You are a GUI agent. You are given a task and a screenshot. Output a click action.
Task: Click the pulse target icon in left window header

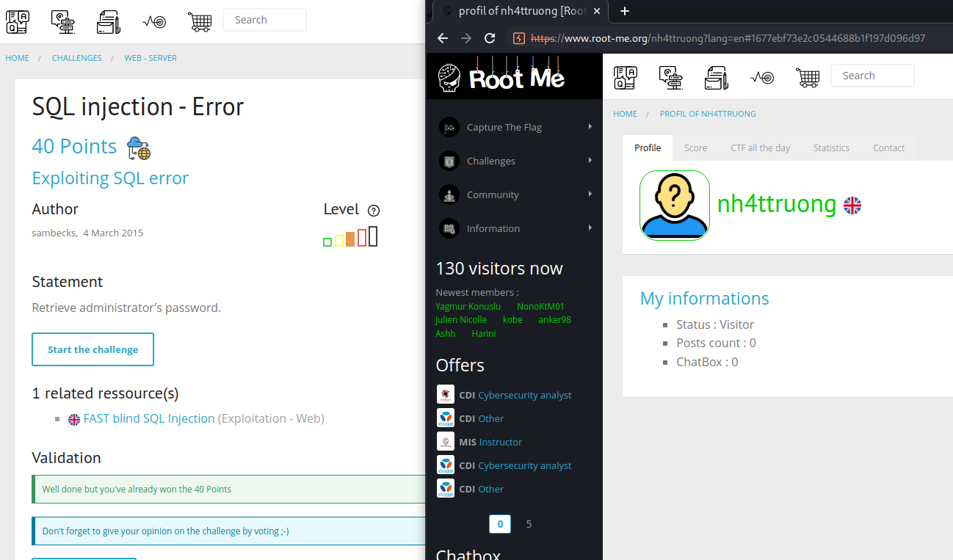[154, 22]
